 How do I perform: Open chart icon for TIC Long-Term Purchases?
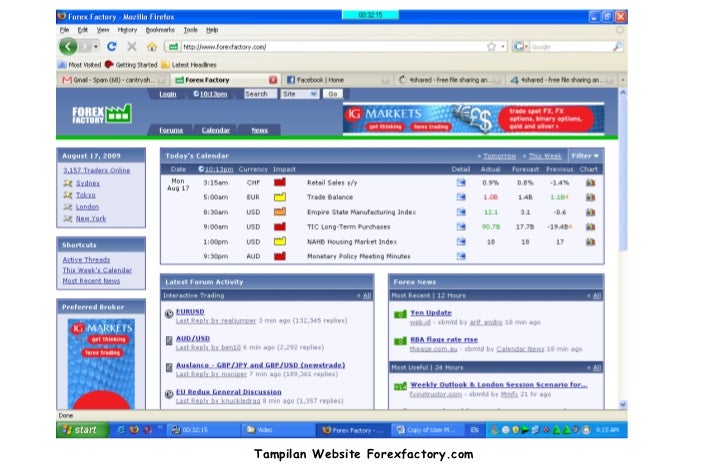(x=590, y=227)
